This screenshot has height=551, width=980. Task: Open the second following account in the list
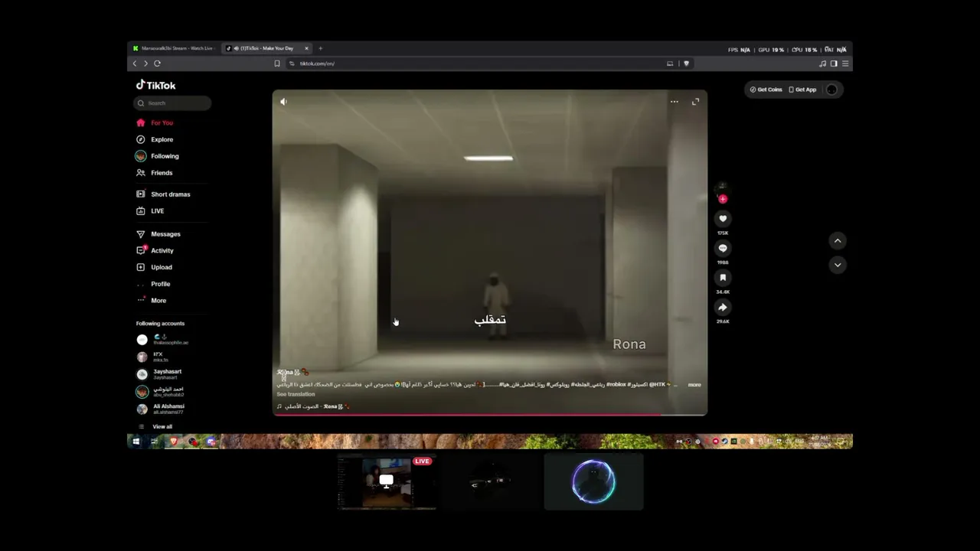pyautogui.click(x=153, y=357)
